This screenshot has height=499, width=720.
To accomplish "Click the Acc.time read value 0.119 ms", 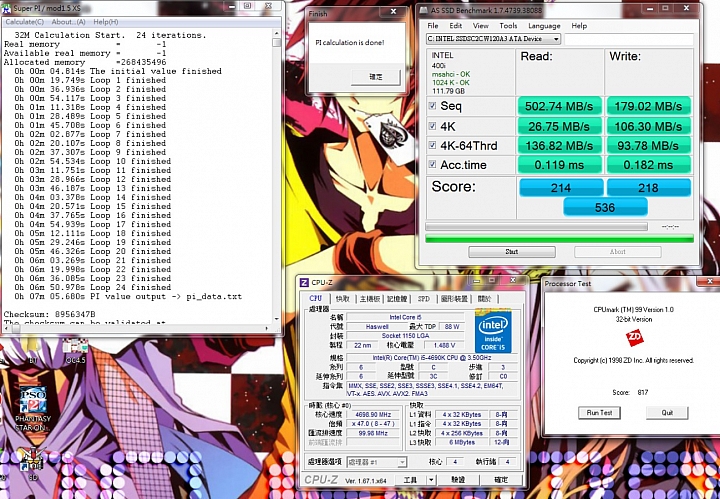I will [x=559, y=165].
